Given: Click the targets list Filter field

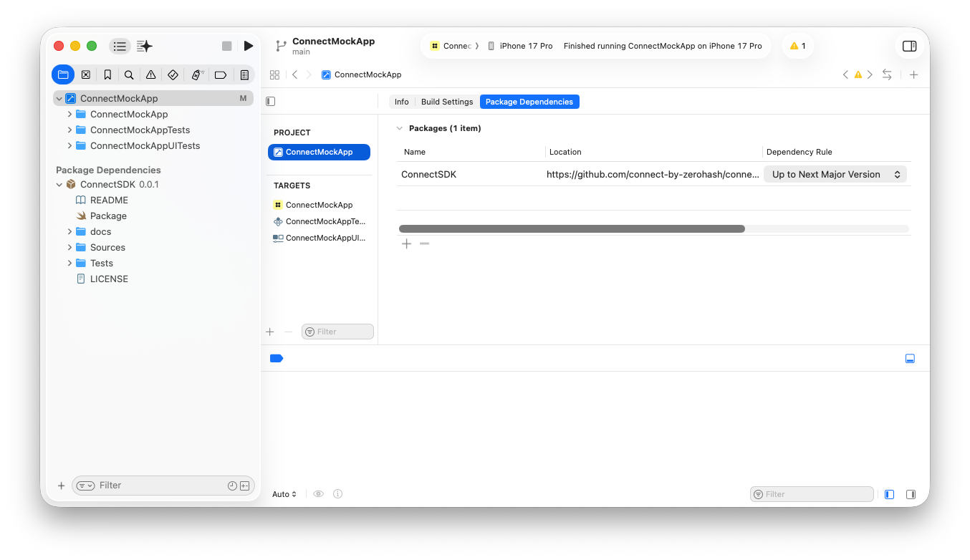Looking at the screenshot, I should (337, 332).
